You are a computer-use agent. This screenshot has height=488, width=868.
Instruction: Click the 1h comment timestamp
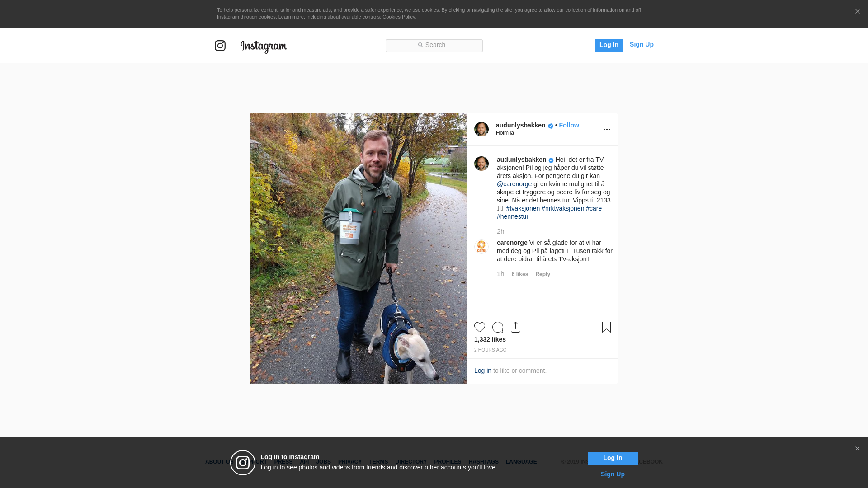[x=500, y=274]
